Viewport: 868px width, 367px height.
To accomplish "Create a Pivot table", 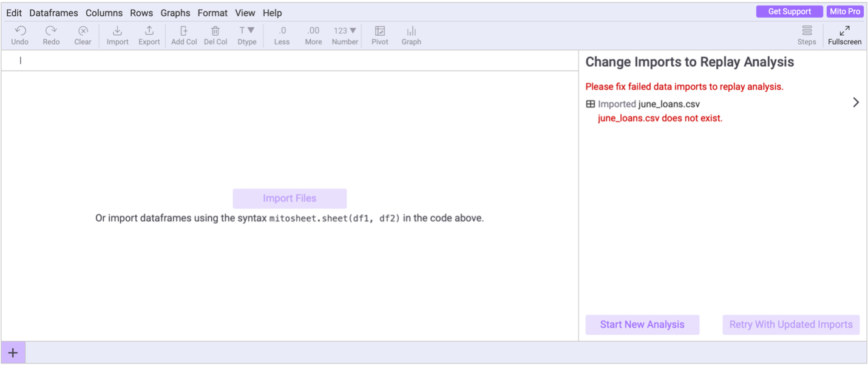I will pos(380,32).
